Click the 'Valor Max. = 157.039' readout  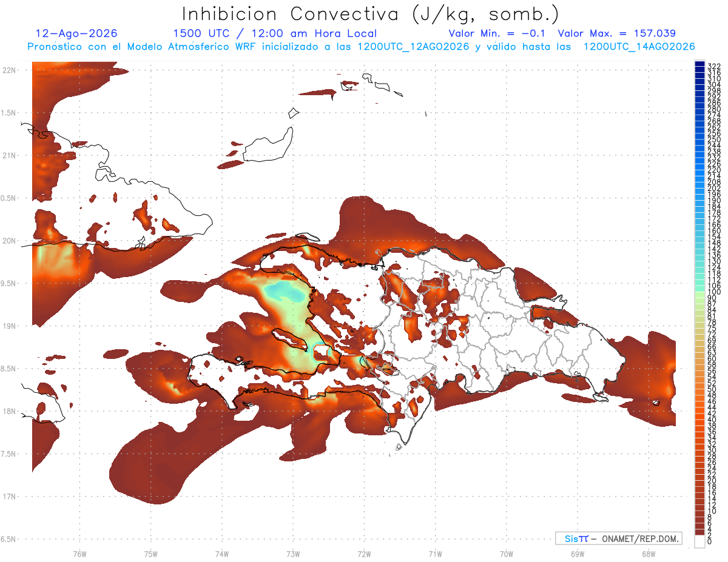tap(617, 33)
